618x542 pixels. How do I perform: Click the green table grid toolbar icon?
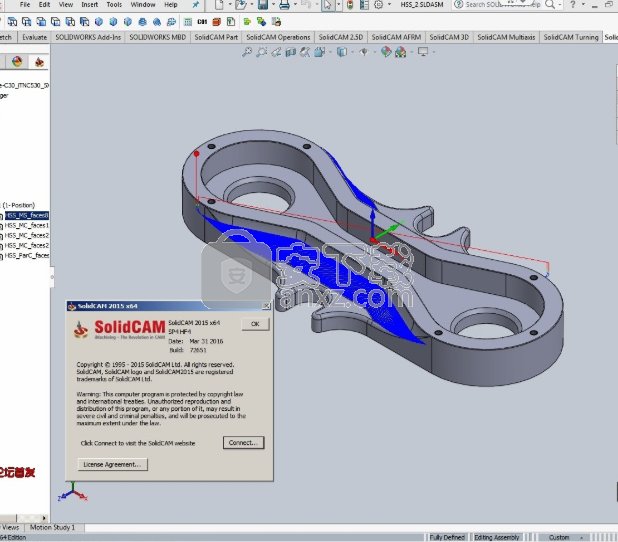click(188, 22)
